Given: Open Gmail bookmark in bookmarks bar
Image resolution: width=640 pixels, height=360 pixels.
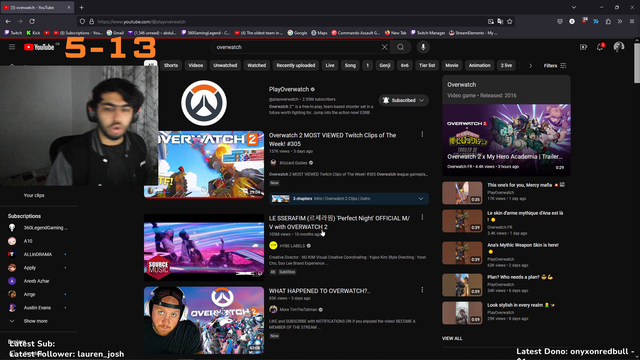Looking at the screenshot, I should pos(115,33).
